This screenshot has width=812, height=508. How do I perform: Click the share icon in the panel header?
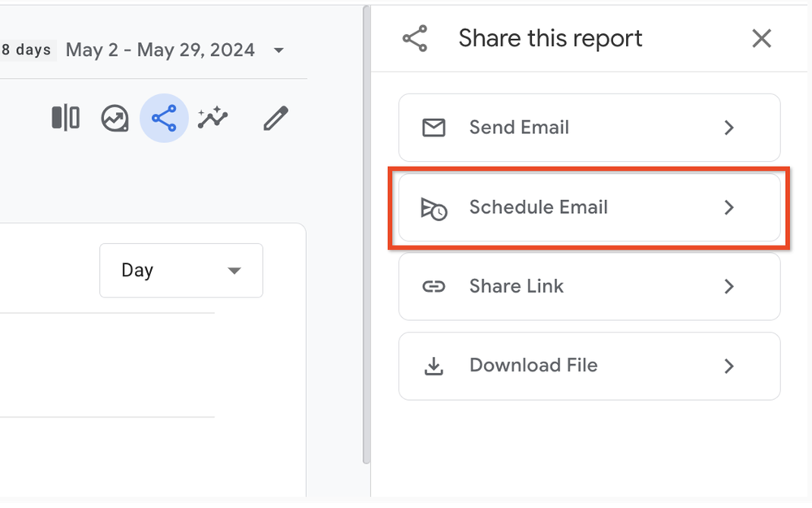tap(414, 37)
